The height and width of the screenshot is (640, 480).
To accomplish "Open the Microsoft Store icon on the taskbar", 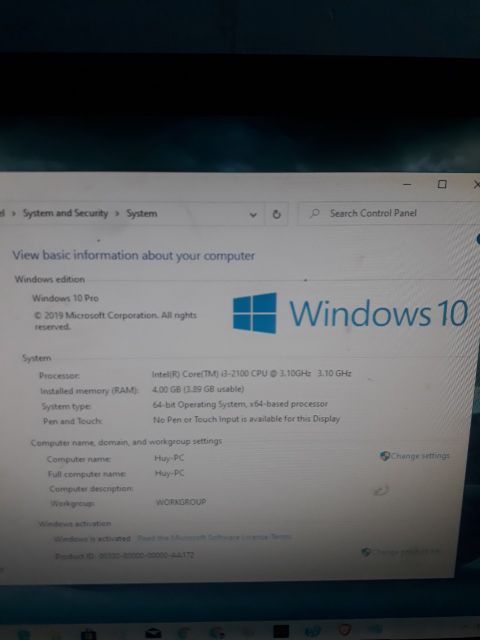I will 88,634.
